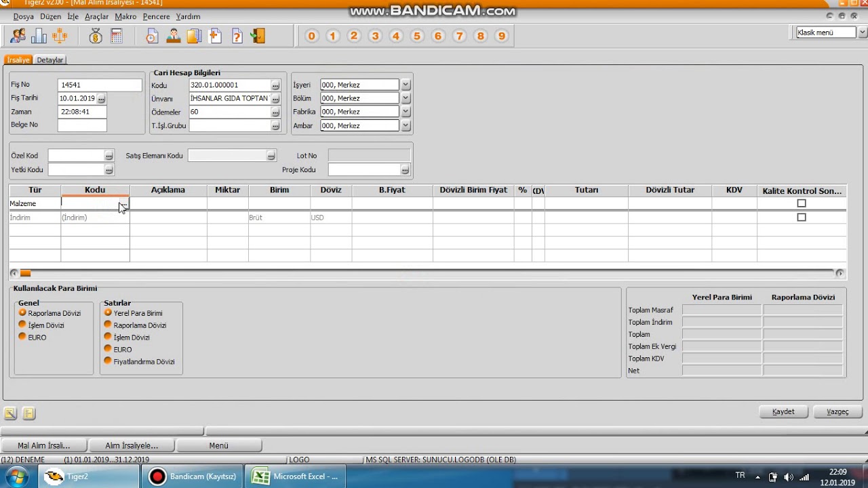Click the orange number 8 button
The height and width of the screenshot is (488, 868).
tap(481, 36)
